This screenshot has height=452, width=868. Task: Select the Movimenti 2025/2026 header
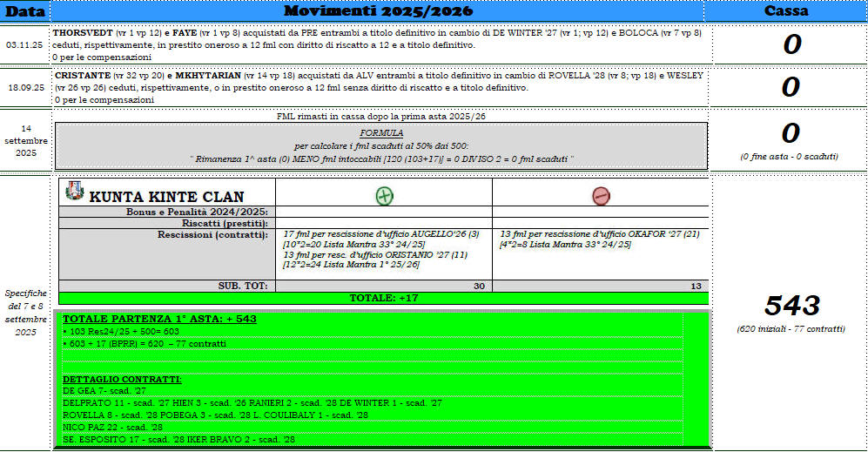(x=378, y=10)
